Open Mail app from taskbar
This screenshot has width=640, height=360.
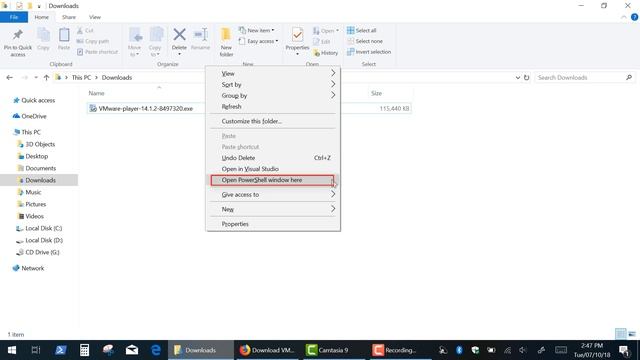132,350
